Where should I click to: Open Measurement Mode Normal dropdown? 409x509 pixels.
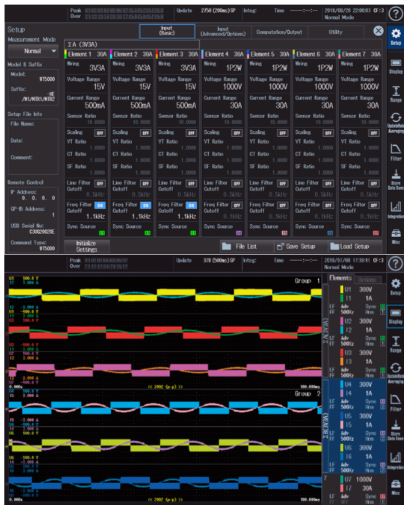(33, 51)
